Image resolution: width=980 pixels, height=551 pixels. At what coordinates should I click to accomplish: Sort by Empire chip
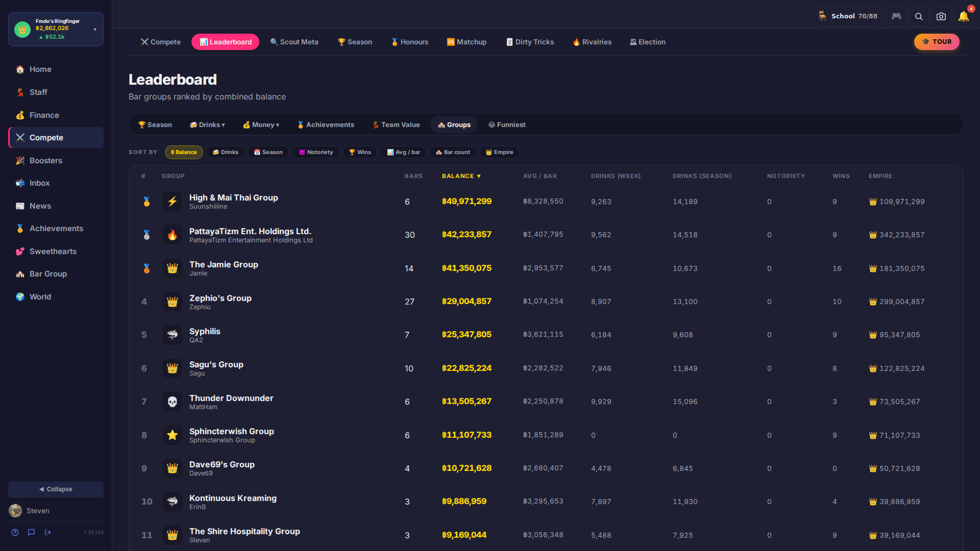[x=499, y=152]
